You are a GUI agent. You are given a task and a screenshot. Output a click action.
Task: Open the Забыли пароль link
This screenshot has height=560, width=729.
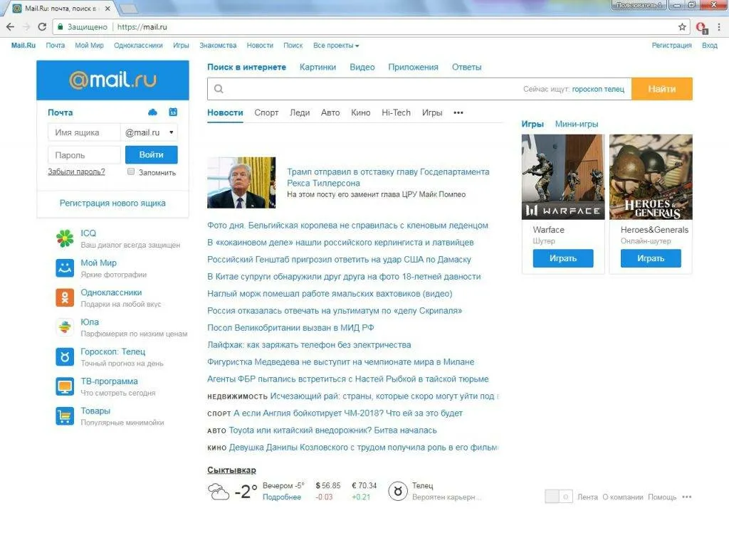tap(76, 172)
